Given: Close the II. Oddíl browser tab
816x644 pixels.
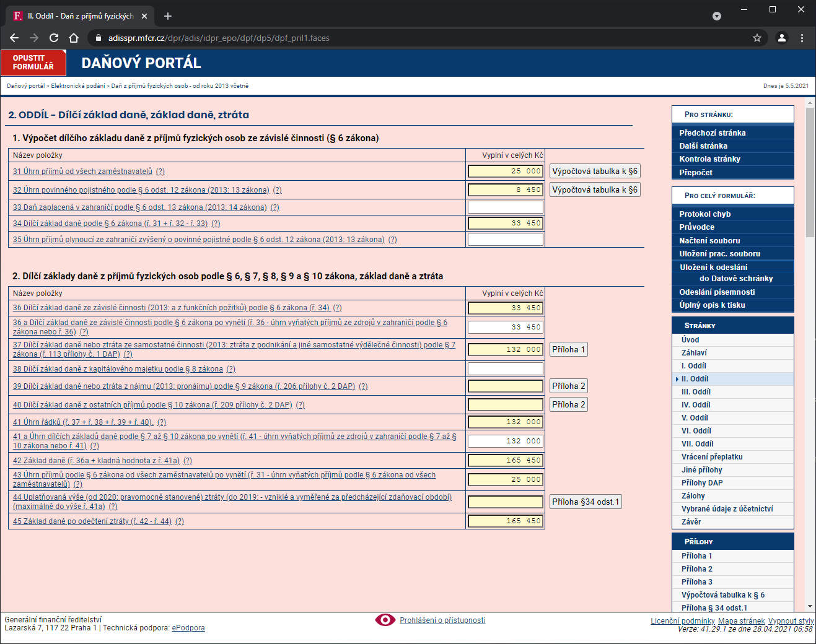Looking at the screenshot, I should [144, 16].
